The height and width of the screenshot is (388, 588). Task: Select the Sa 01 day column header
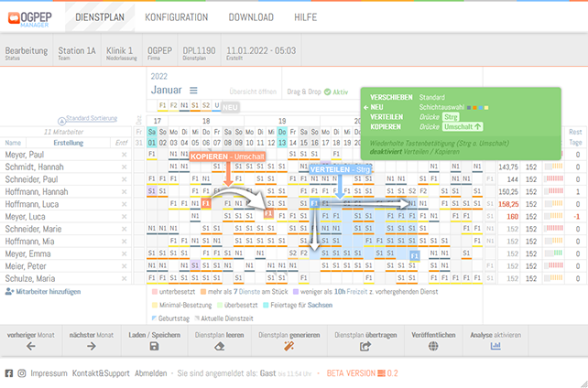coord(151,137)
